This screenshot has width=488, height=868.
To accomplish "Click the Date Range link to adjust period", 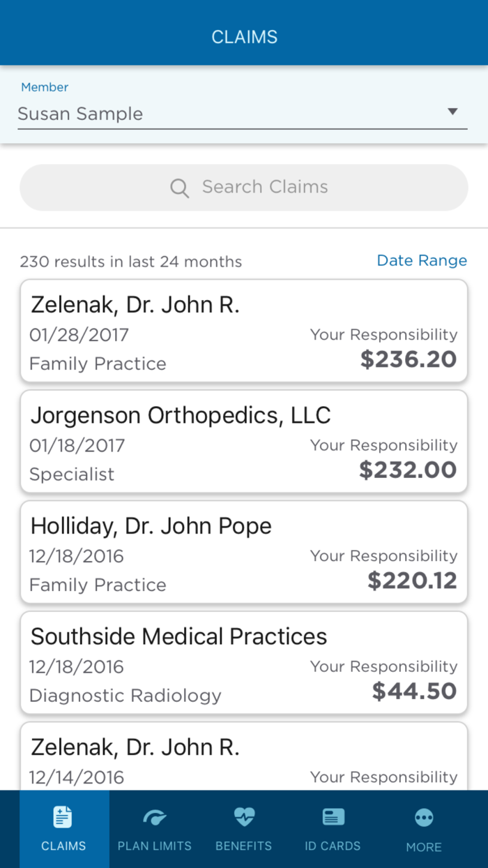I will coord(422,260).
